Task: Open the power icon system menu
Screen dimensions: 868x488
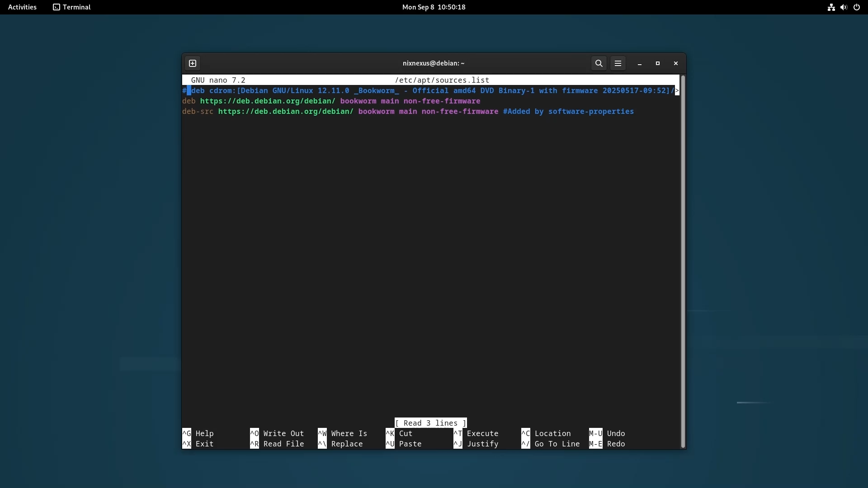Action: pos(857,7)
